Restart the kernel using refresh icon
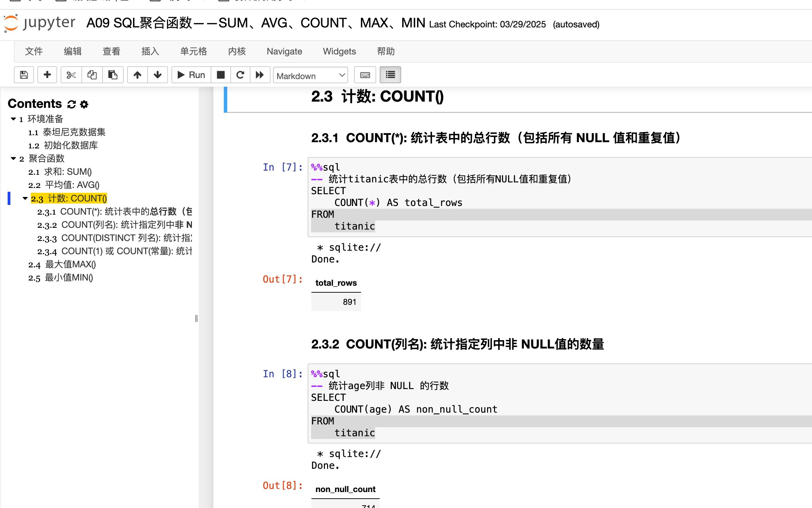 (x=240, y=75)
